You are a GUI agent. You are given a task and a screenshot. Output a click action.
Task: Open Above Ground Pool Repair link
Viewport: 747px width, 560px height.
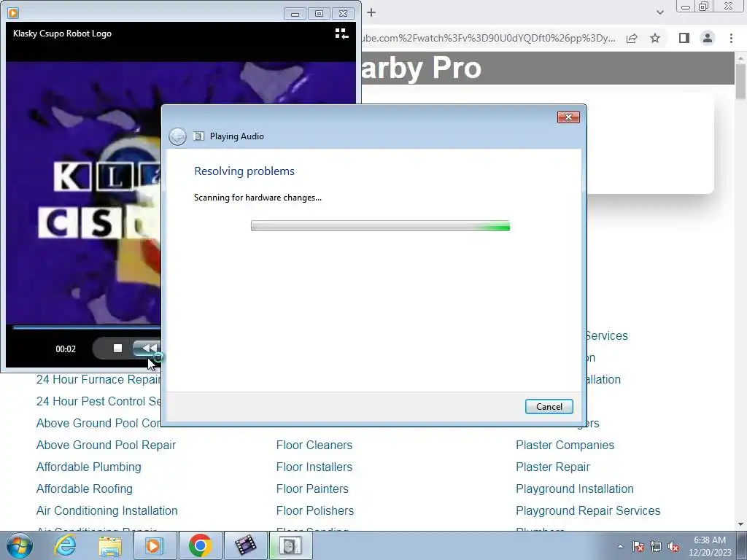click(106, 446)
